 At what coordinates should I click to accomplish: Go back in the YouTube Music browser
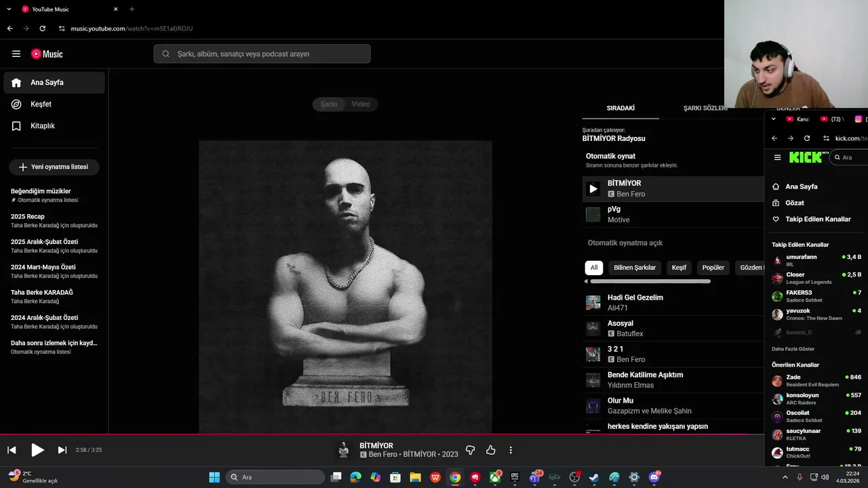click(x=9, y=28)
